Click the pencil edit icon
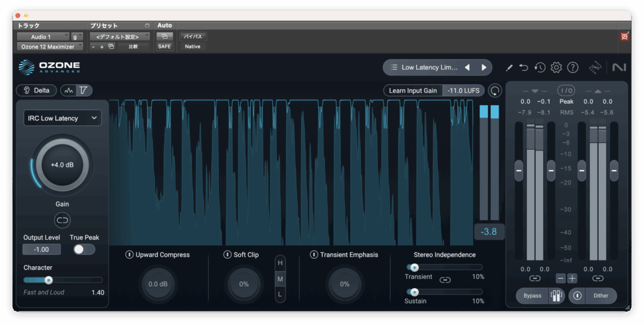Screen dimensions: 644x326 pos(509,67)
